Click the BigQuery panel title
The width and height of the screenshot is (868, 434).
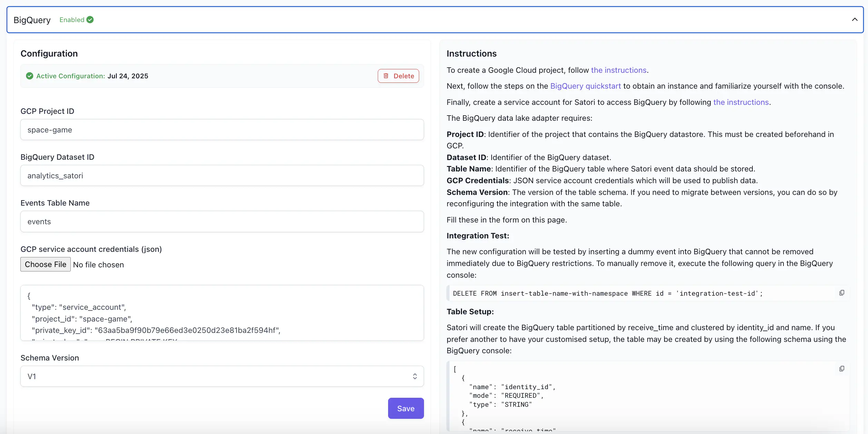tap(32, 20)
